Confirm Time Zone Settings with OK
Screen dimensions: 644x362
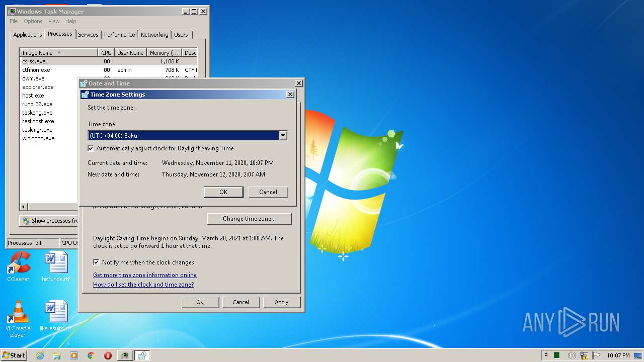point(223,192)
